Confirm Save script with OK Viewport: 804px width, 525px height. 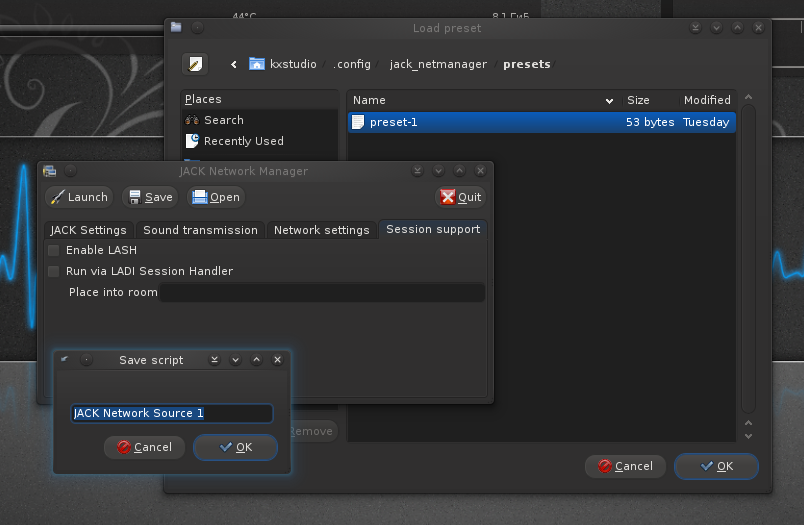click(x=235, y=447)
